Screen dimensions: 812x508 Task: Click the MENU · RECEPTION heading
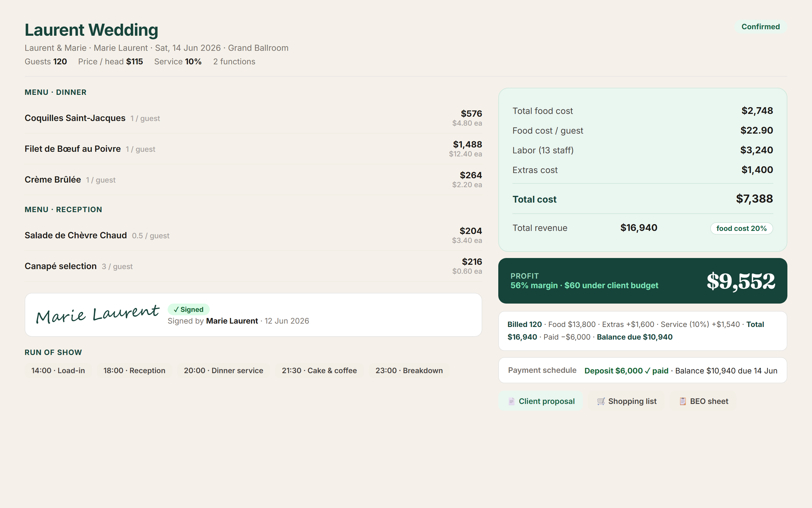pyautogui.click(x=63, y=209)
